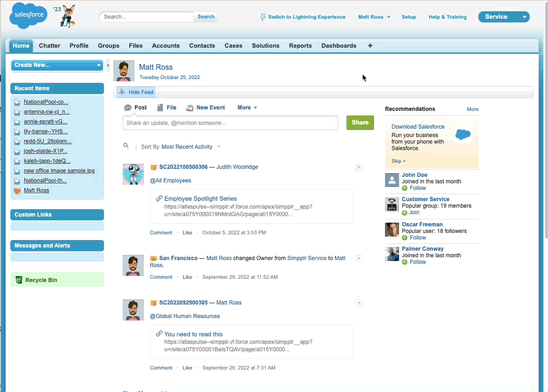
Task: Click the Post speech bubble icon
Action: click(128, 108)
